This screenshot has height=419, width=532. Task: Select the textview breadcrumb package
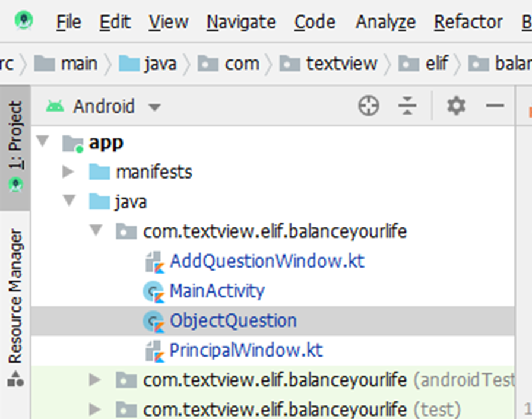point(328,64)
